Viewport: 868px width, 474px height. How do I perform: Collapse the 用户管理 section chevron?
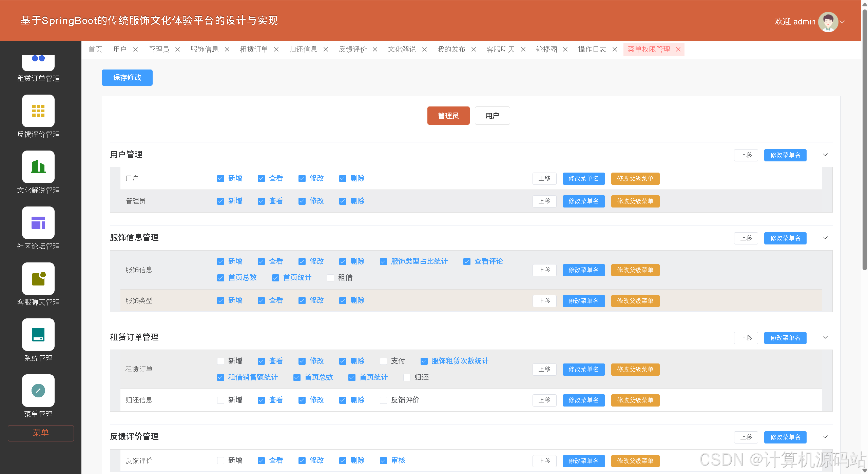click(x=825, y=155)
